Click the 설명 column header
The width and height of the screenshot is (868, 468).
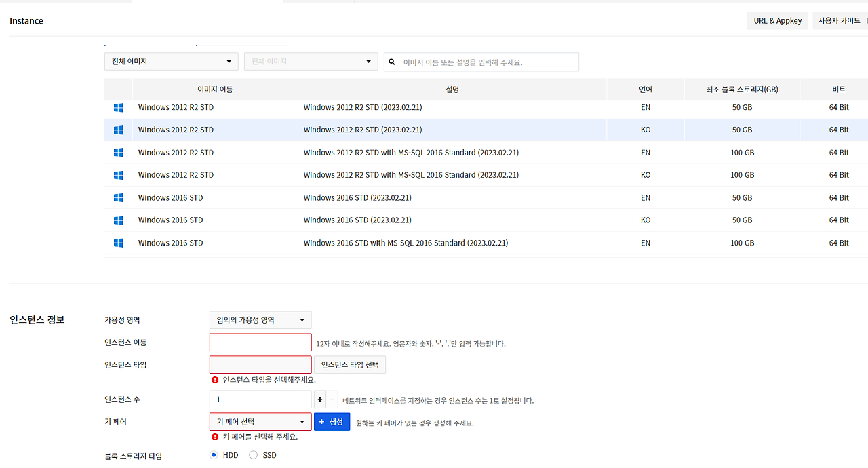452,90
